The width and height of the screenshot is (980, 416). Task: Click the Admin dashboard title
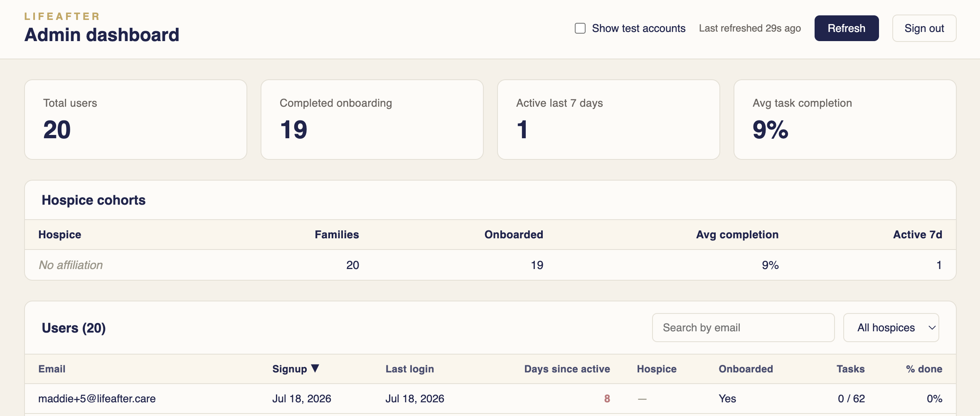tap(102, 34)
